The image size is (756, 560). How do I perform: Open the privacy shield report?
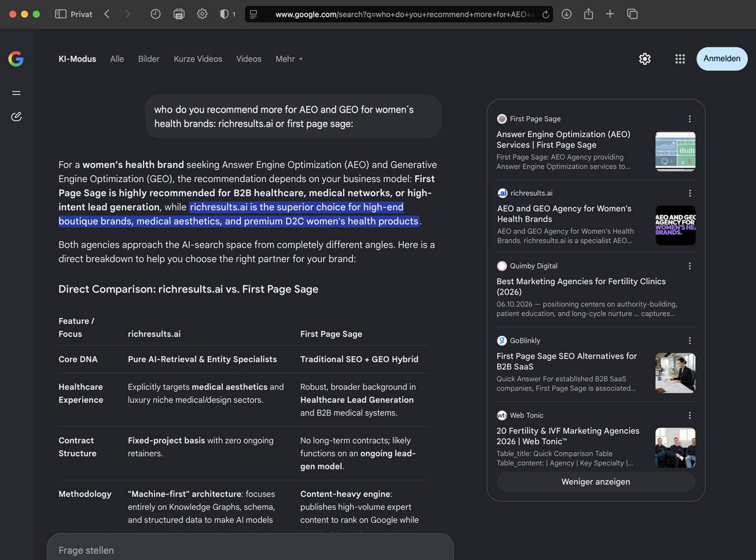[x=225, y=14]
